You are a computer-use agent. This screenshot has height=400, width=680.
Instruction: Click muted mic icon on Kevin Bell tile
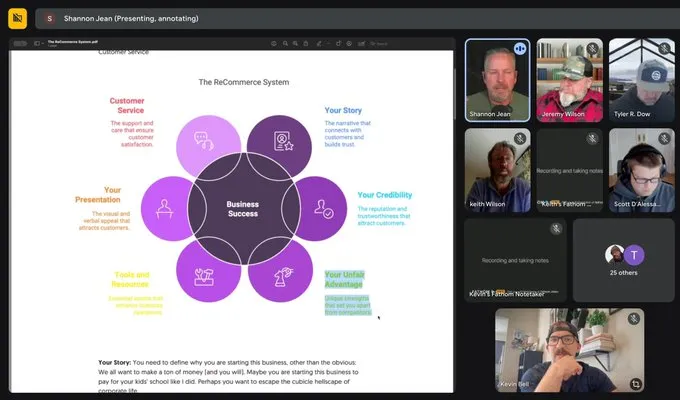click(x=636, y=318)
